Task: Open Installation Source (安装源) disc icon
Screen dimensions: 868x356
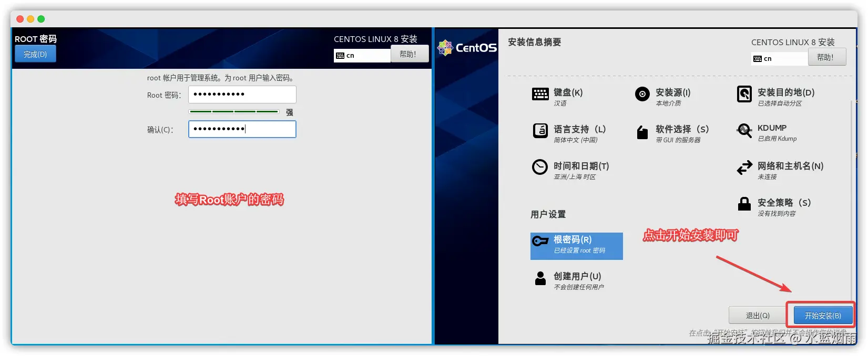Action: [642, 94]
